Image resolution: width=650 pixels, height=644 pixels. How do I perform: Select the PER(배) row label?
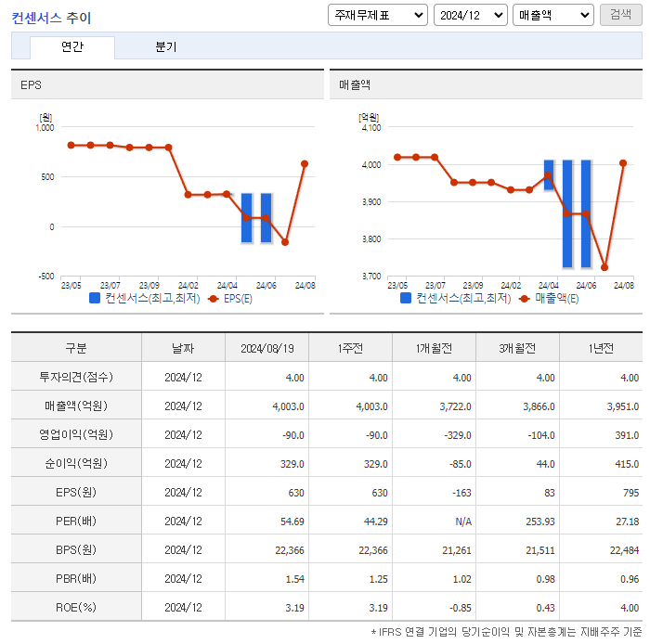tap(76, 521)
